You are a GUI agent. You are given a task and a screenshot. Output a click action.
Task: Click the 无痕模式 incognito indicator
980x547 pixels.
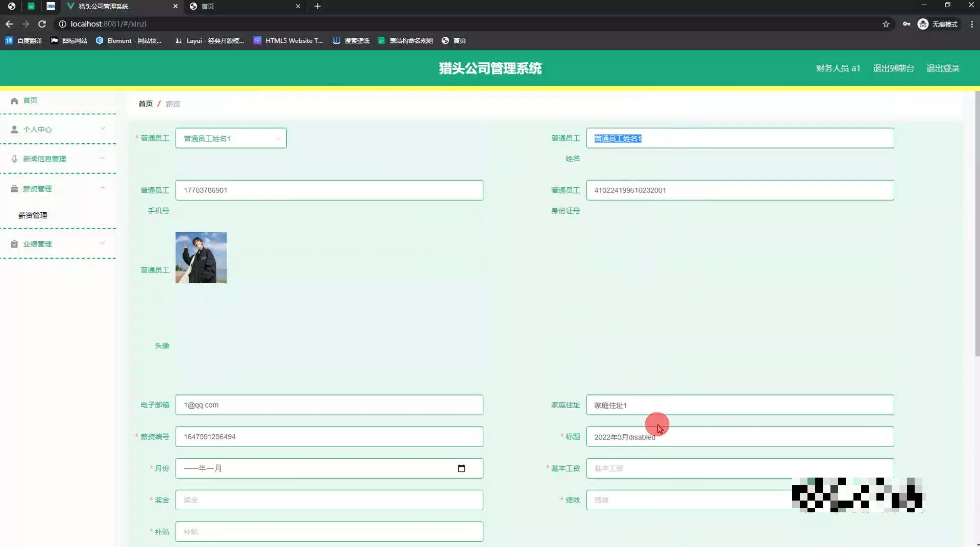click(x=938, y=24)
